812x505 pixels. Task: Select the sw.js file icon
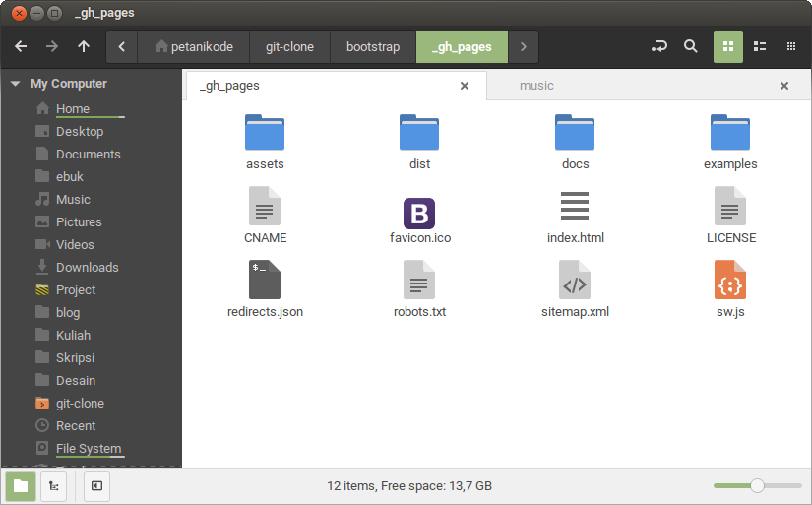[x=730, y=280]
